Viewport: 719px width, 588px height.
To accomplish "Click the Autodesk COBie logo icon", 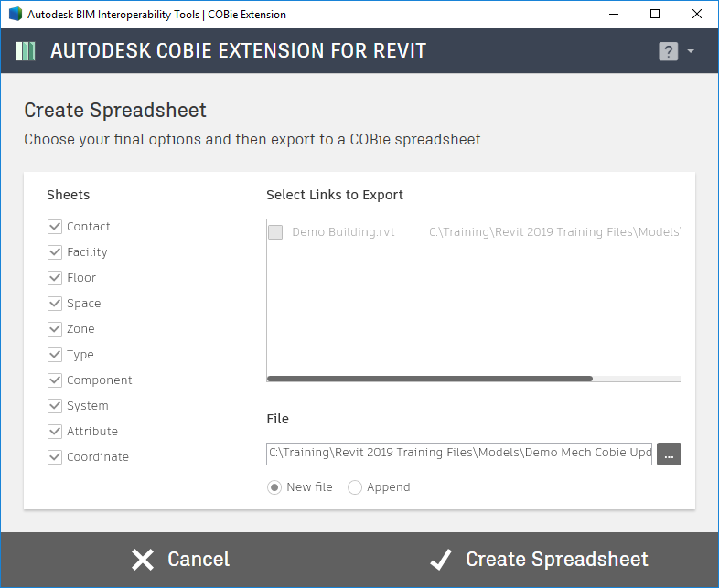I will [x=26, y=51].
